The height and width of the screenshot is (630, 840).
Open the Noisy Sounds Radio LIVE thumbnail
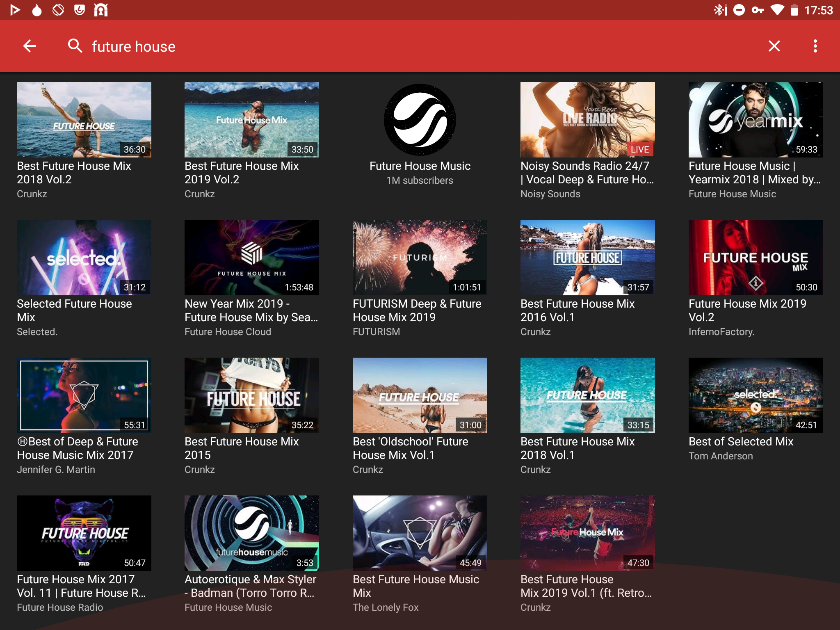point(587,120)
